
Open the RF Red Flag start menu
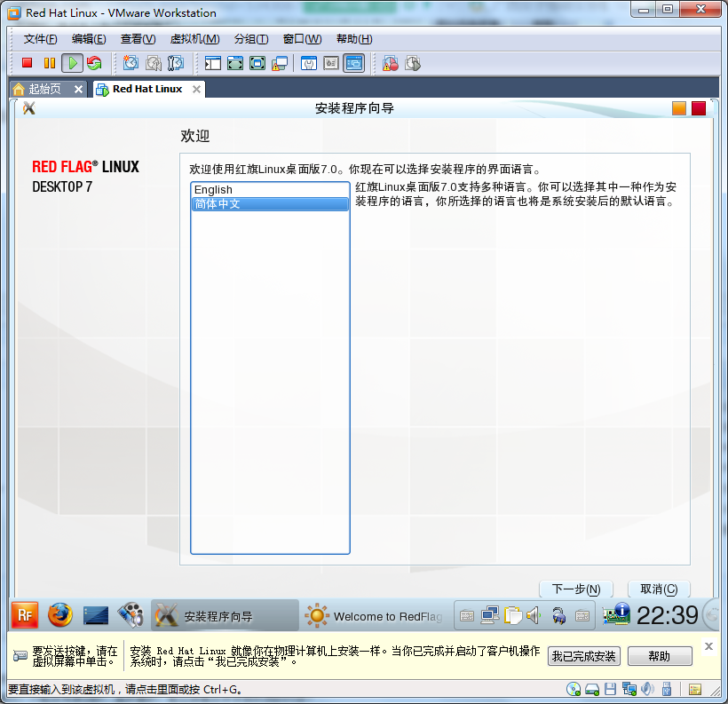pos(25,615)
